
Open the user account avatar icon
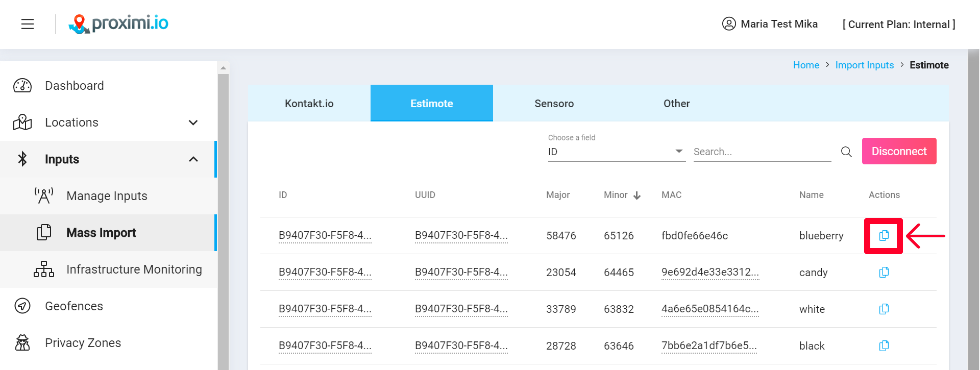[x=729, y=23]
